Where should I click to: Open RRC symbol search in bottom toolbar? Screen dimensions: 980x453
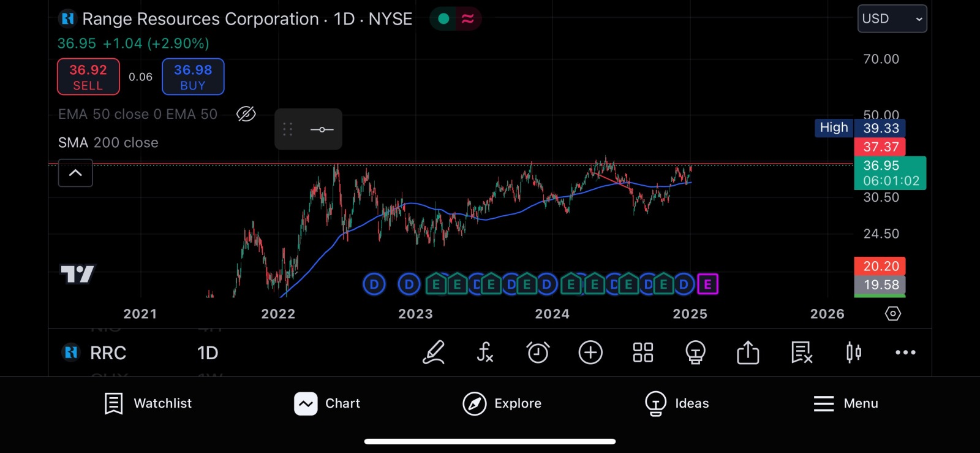[x=108, y=353]
